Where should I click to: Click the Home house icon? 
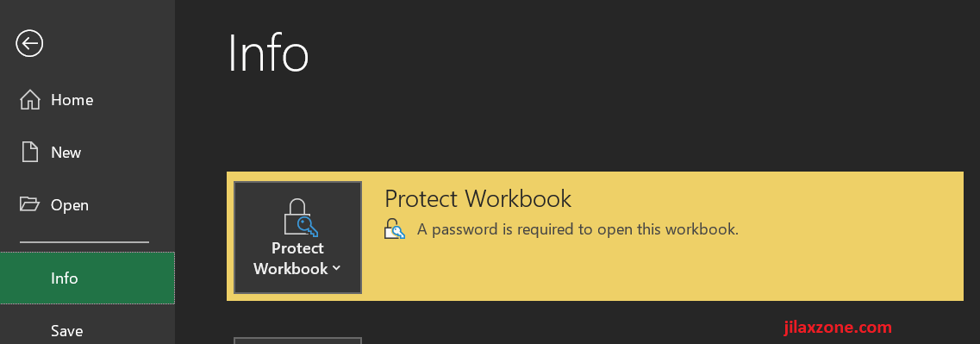[x=30, y=100]
